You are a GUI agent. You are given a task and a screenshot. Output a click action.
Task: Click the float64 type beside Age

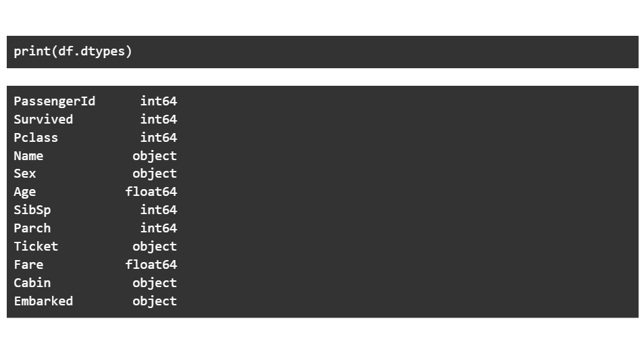point(151,192)
